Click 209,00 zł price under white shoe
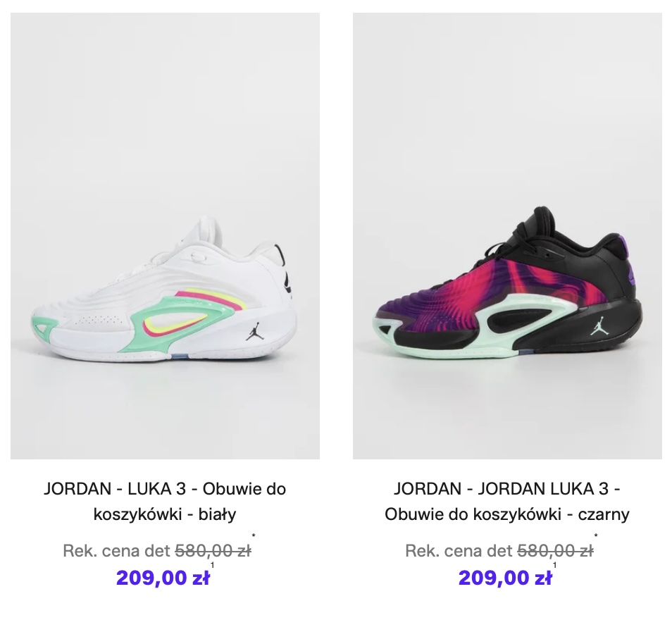 (163, 578)
